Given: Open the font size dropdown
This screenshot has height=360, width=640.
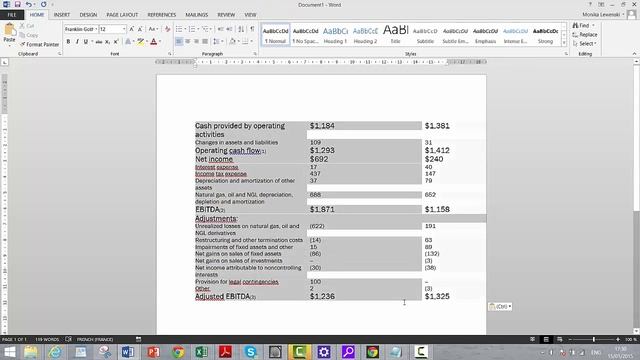Looking at the screenshot, I should pos(124,29).
